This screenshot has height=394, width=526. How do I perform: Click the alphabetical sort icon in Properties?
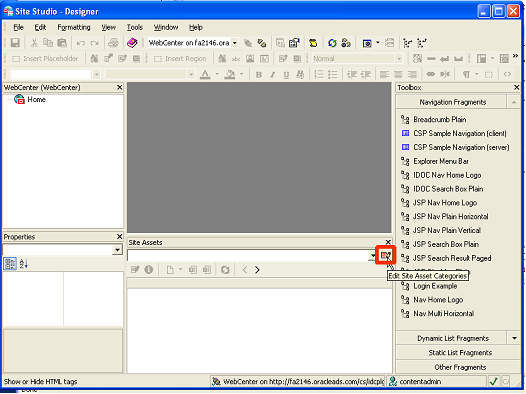click(23, 264)
